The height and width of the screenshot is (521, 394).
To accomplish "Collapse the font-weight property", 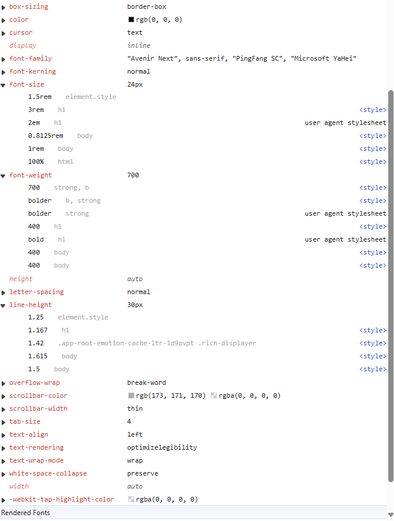I will coord(3,176).
